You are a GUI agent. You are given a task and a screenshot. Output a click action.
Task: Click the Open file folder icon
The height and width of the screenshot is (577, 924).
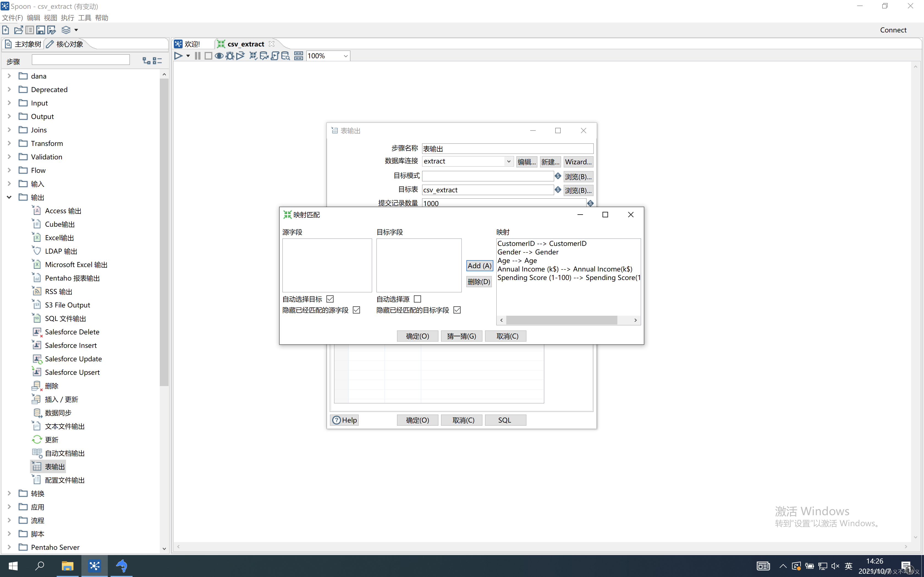point(18,30)
